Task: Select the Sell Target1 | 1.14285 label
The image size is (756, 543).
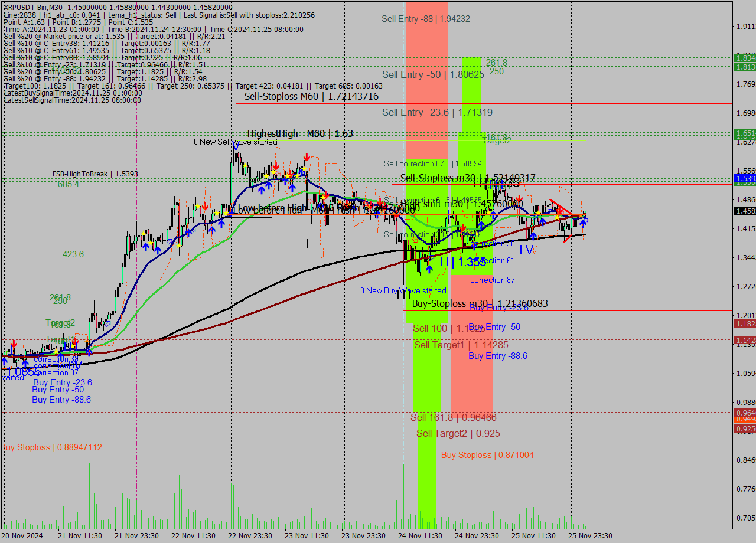Action: pos(461,345)
